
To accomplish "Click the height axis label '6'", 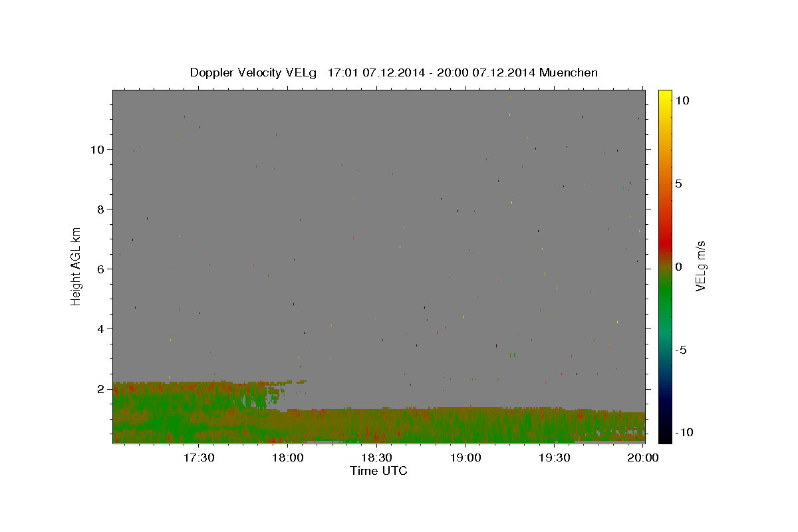I will (x=102, y=269).
